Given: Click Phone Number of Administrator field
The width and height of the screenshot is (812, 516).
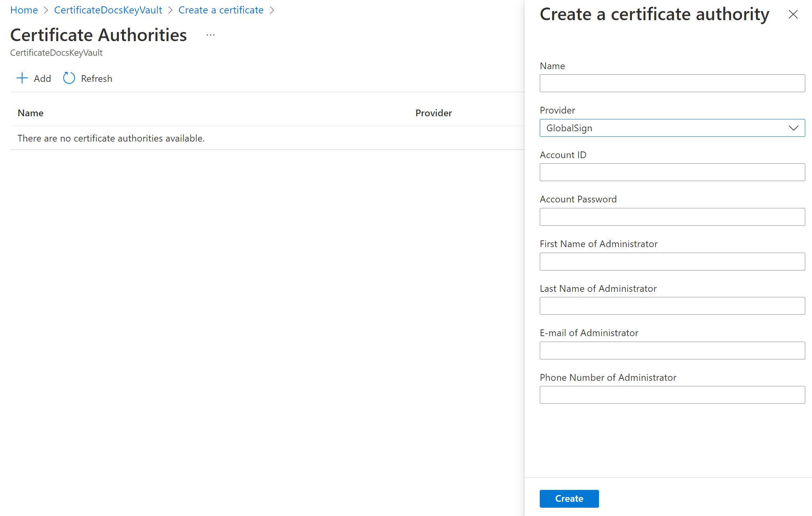Looking at the screenshot, I should (673, 395).
